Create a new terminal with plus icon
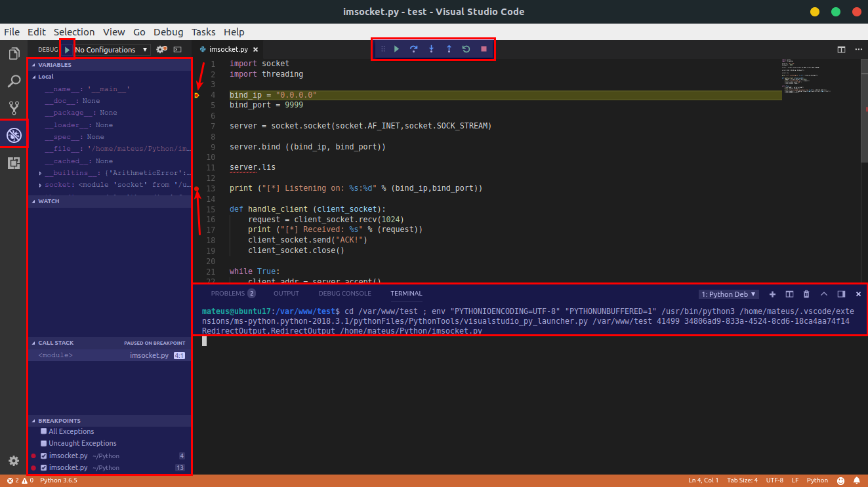The width and height of the screenshot is (868, 487). click(772, 294)
